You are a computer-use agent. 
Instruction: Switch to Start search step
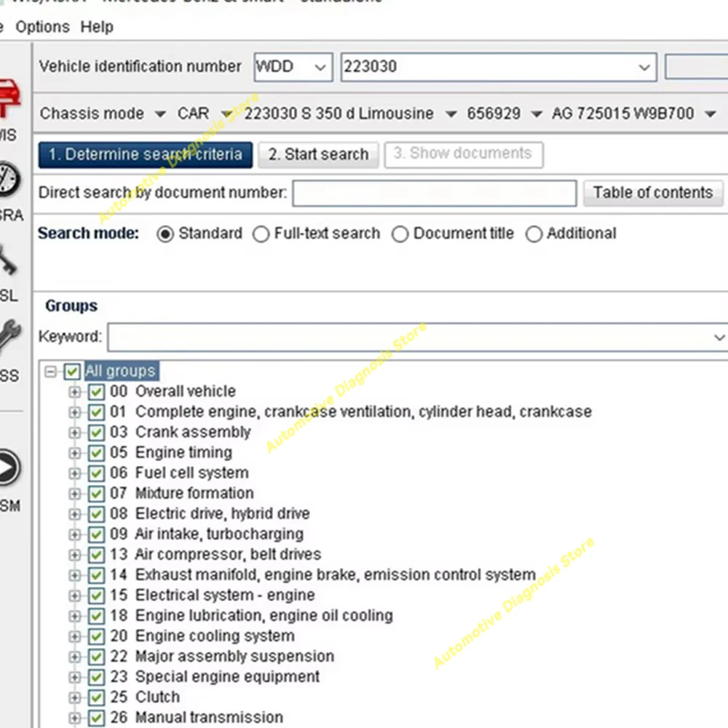coord(319,154)
